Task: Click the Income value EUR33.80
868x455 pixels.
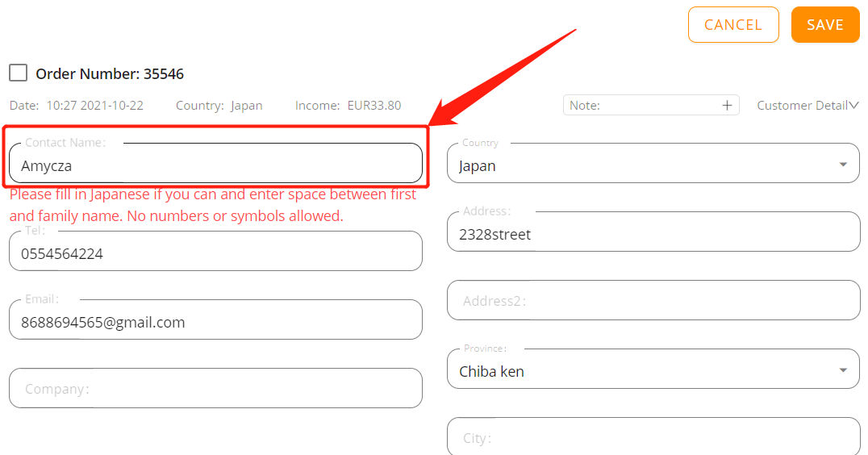Action: [374, 105]
